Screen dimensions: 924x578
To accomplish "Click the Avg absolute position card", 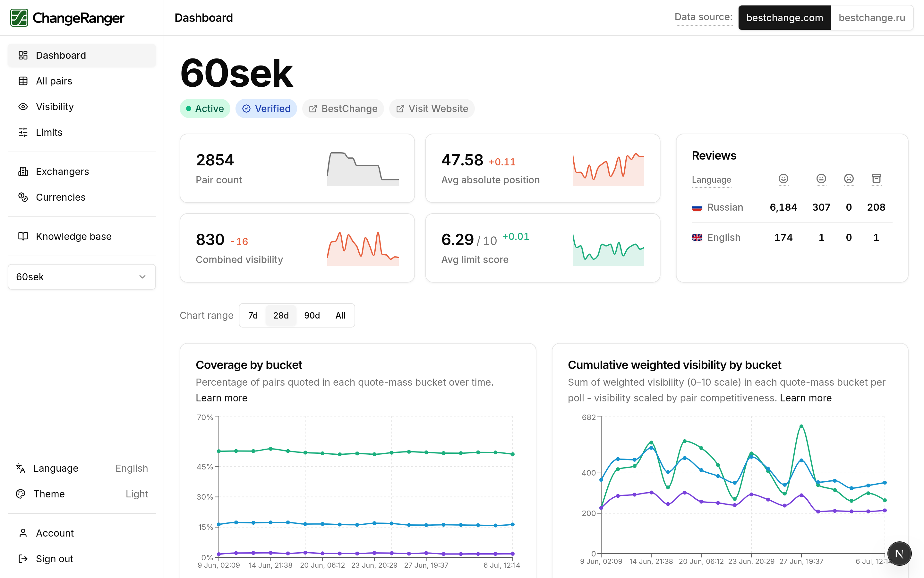I will coord(543,168).
